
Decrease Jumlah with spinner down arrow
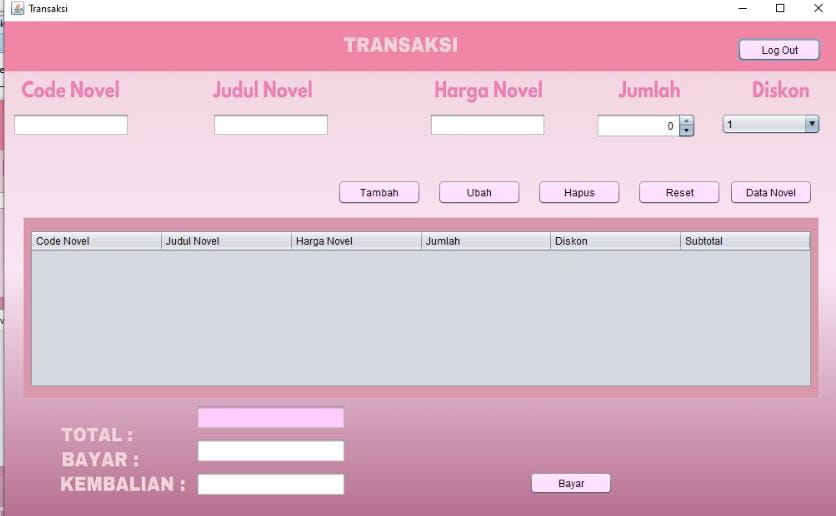tap(686, 131)
